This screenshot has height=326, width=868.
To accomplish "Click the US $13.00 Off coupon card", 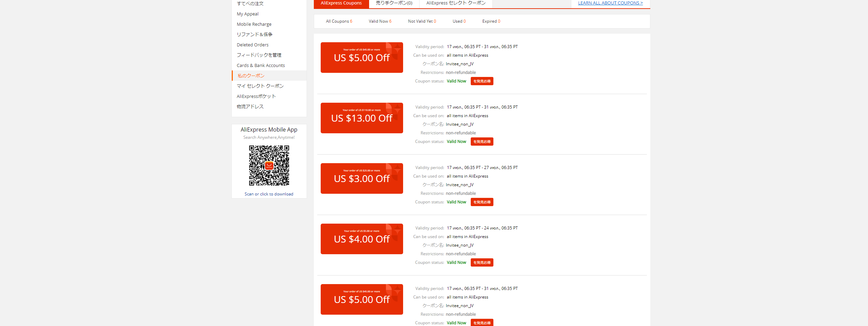I will coord(362,118).
